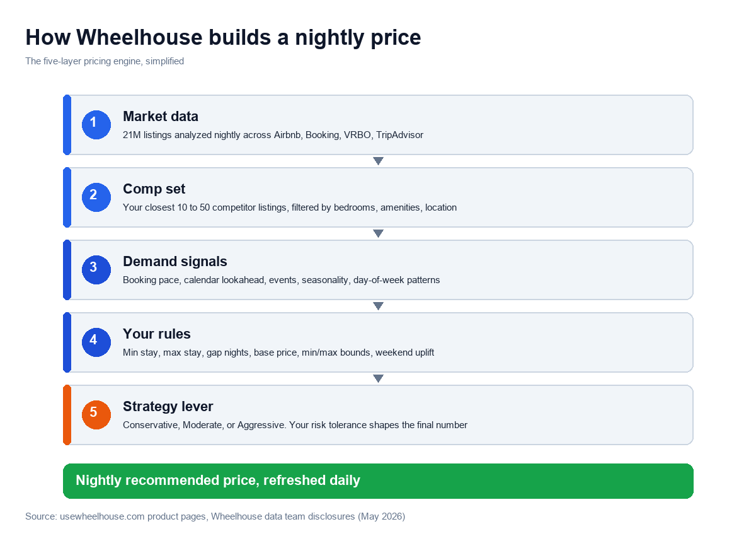
Task: Select the Demand signals heading
Action: [x=175, y=262]
